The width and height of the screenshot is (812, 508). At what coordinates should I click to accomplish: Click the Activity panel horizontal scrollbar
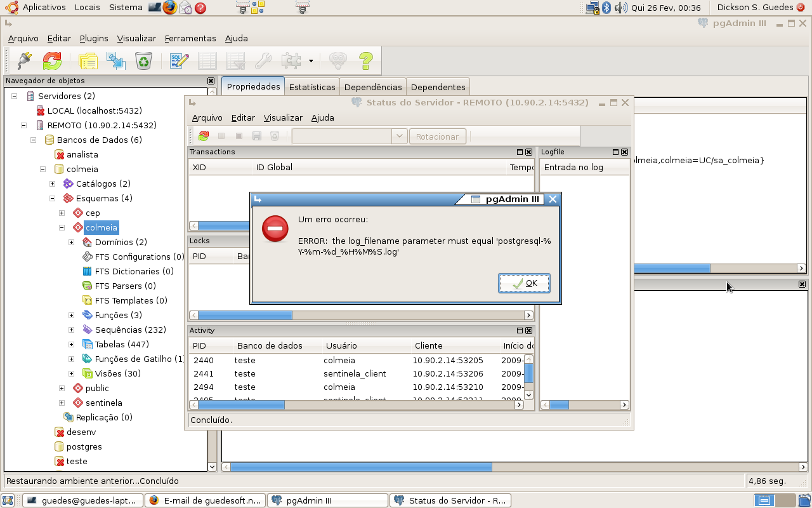(241, 404)
